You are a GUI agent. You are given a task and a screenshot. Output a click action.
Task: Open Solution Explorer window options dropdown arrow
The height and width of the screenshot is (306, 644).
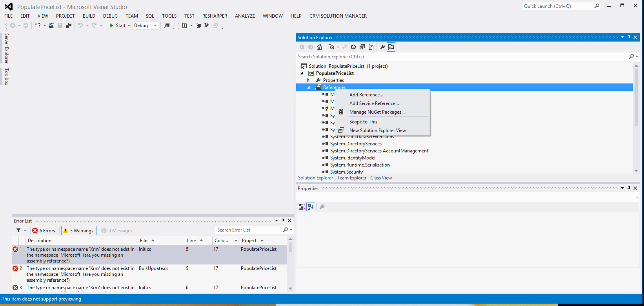point(622,37)
